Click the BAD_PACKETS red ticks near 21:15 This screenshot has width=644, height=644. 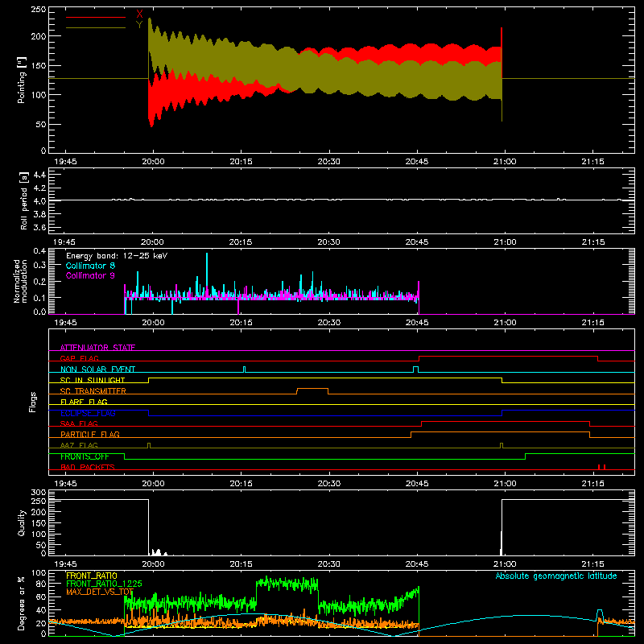pos(601,467)
